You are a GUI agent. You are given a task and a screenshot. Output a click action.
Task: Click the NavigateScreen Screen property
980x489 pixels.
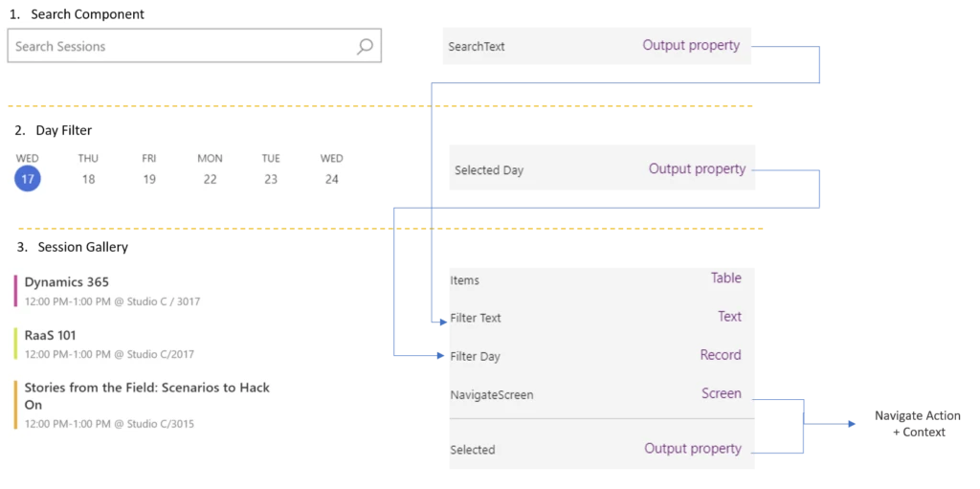[601, 394]
